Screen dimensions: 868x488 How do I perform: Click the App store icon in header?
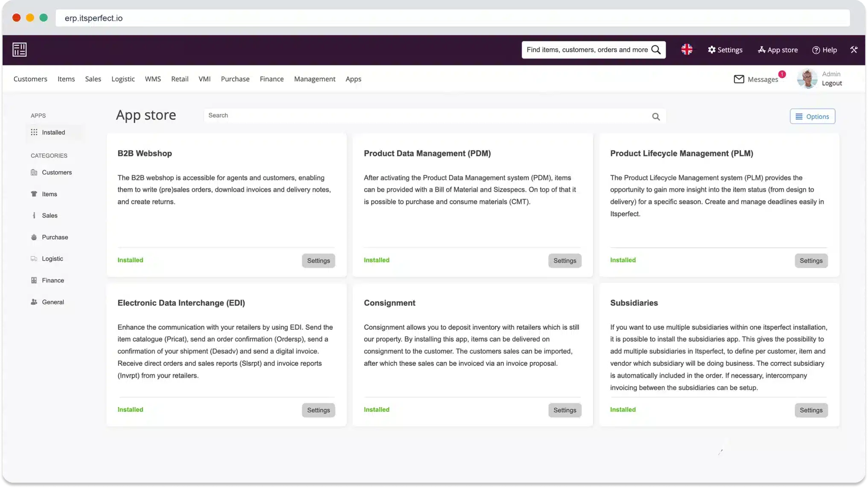coord(761,50)
